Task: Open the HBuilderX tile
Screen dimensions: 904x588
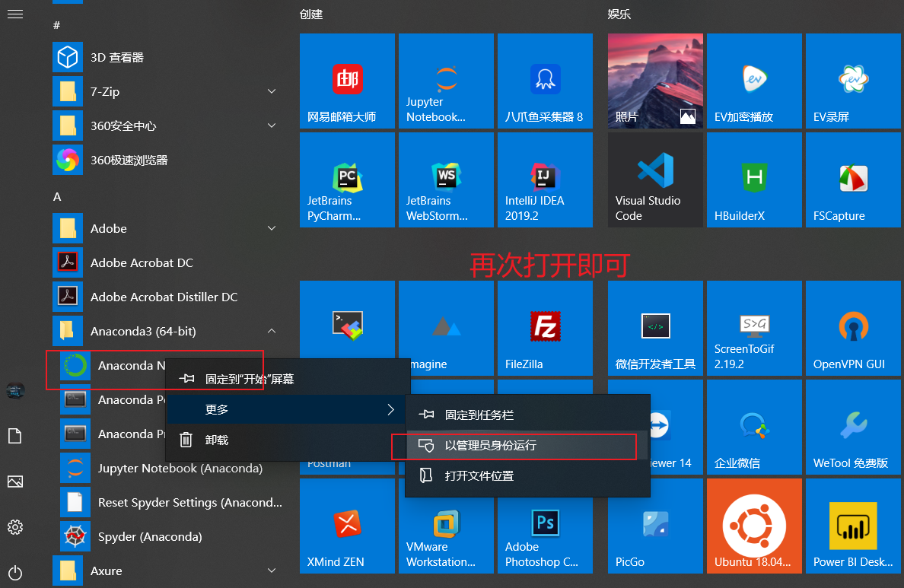Action: point(754,180)
